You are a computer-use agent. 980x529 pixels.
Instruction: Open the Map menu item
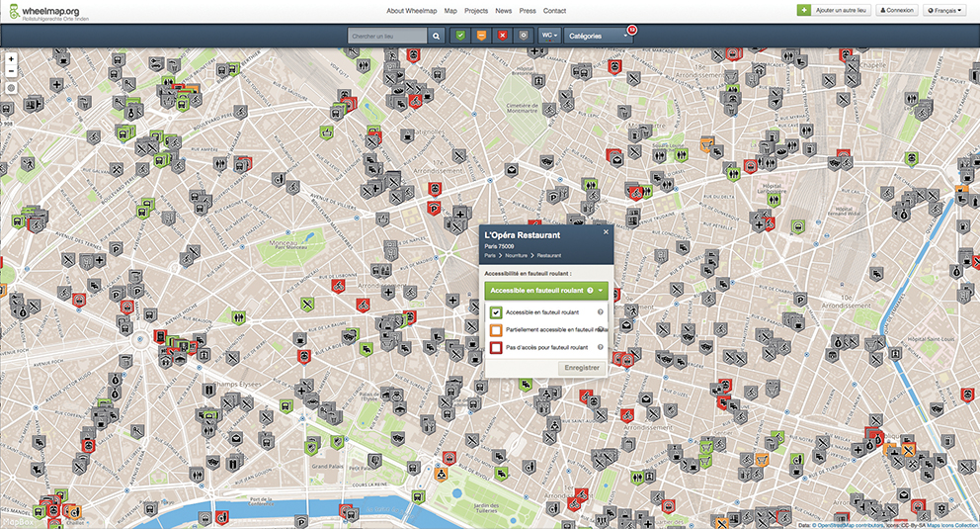click(x=450, y=11)
